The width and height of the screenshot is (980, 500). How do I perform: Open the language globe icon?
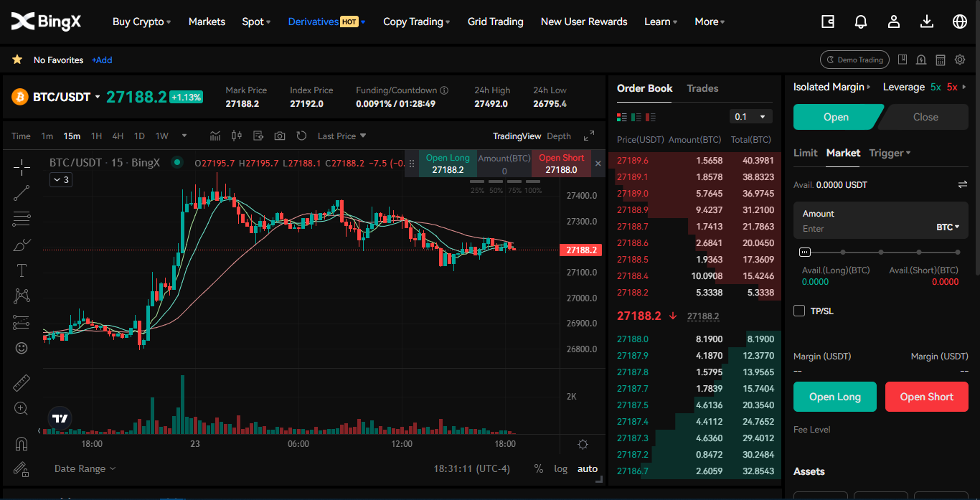960,22
